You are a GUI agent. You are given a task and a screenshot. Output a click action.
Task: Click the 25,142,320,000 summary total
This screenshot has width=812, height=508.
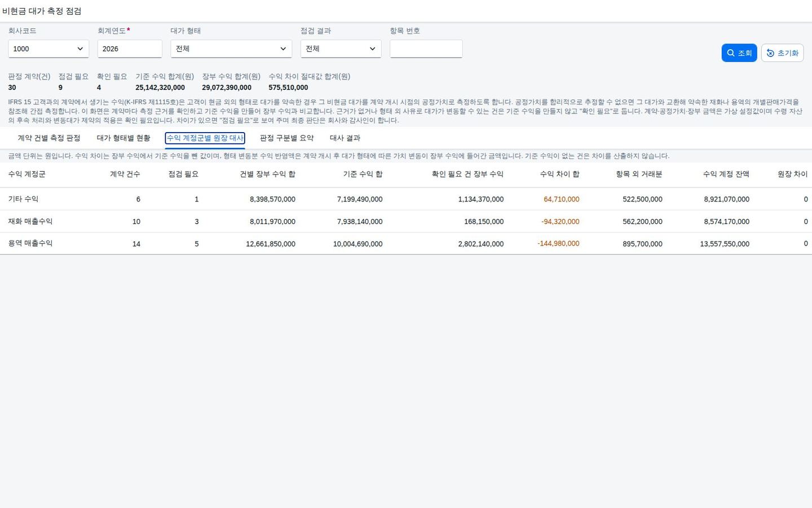[160, 87]
